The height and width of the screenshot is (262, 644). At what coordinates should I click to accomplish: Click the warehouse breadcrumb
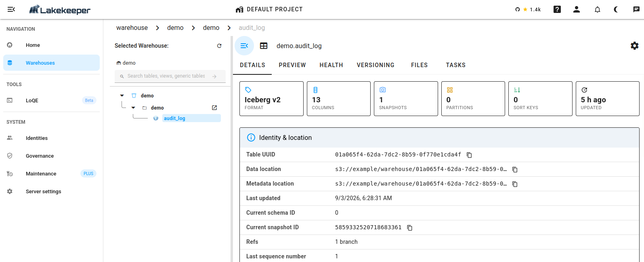click(132, 27)
